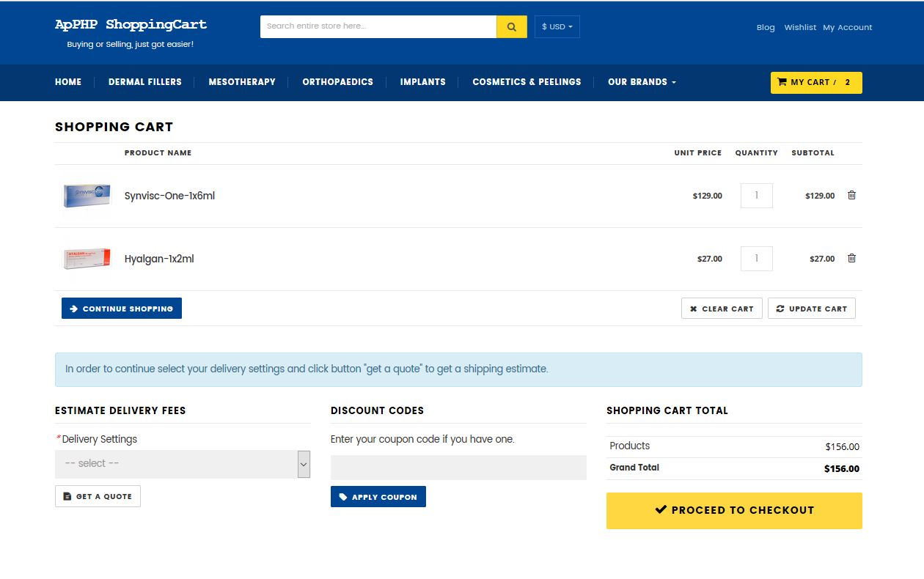
Task: Click the refresh icon on Update Cart
Action: (x=780, y=308)
